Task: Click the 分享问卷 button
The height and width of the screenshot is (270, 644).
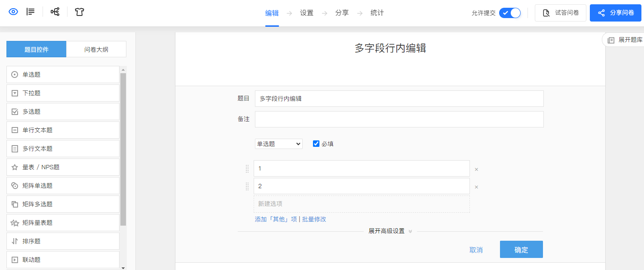Action: click(x=616, y=13)
